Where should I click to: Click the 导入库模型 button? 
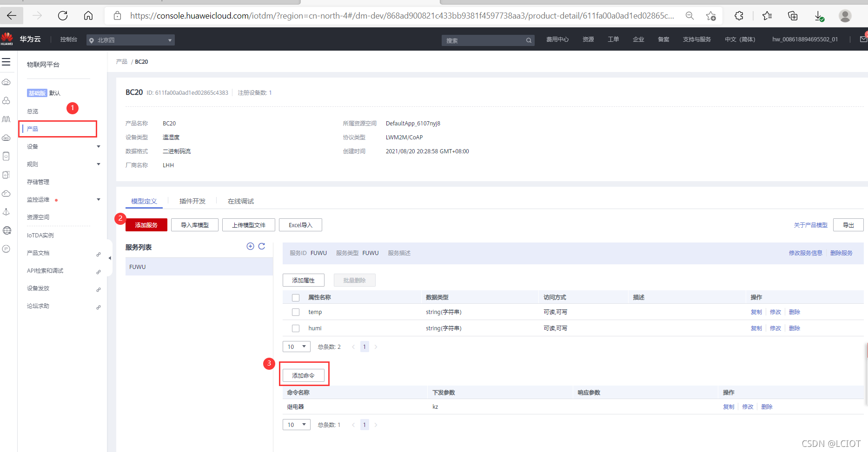coord(195,225)
